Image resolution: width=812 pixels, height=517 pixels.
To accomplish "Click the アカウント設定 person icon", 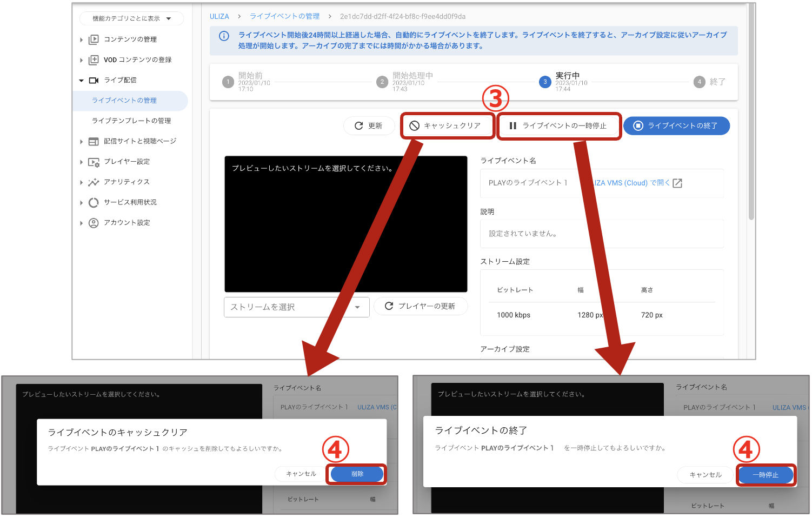I will (94, 223).
